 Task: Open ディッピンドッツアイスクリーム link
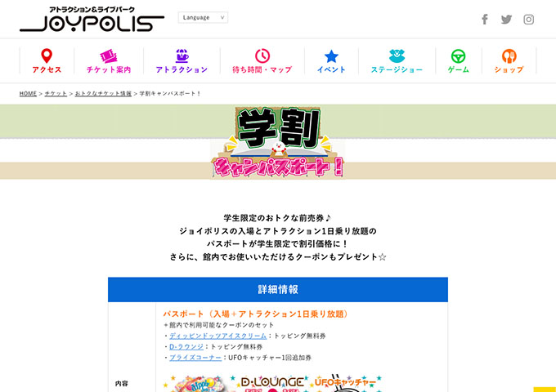217,336
